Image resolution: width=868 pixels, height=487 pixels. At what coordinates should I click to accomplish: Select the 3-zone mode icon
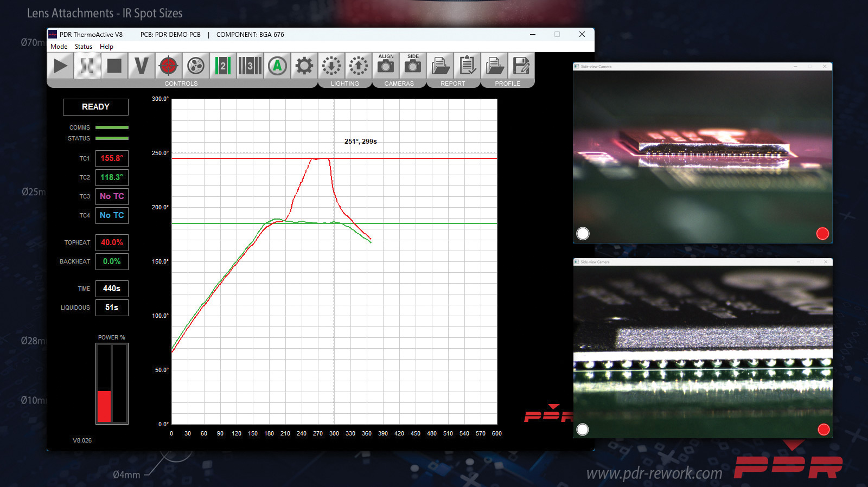click(x=250, y=66)
